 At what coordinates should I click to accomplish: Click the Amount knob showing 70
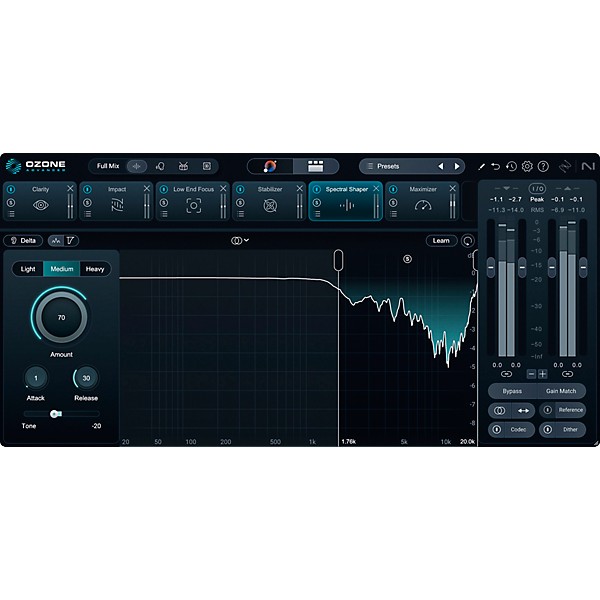click(x=61, y=317)
